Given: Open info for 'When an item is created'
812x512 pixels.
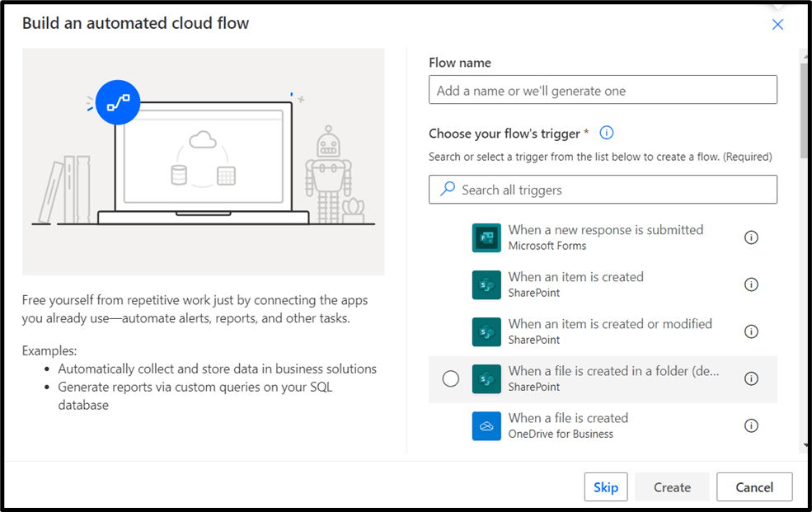Looking at the screenshot, I should [751, 284].
